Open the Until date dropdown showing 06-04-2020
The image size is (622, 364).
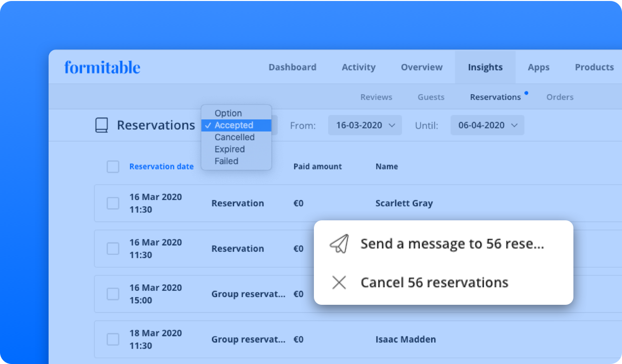[x=487, y=125]
